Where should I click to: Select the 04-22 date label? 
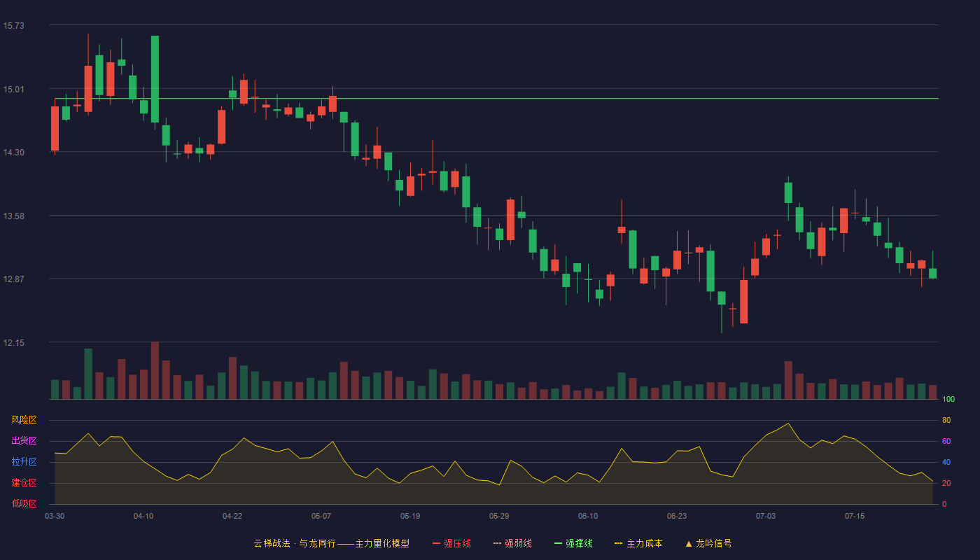[x=232, y=516]
